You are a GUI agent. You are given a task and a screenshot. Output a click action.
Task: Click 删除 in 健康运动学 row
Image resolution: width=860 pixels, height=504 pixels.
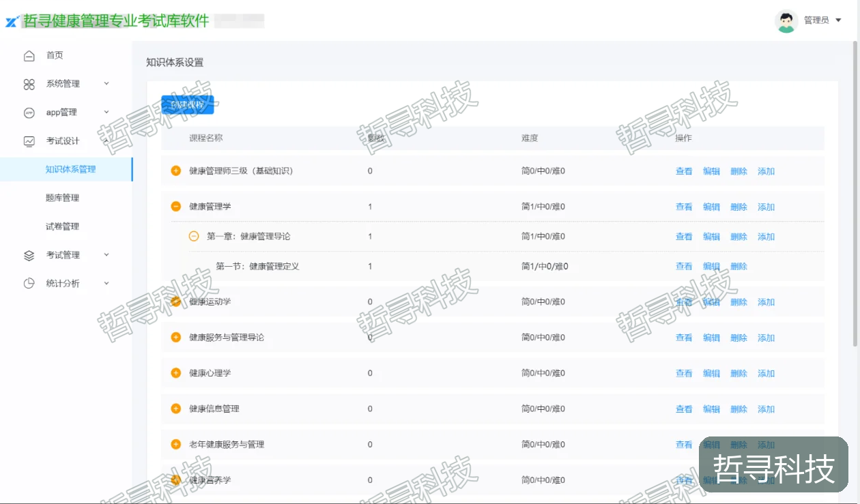[739, 302]
